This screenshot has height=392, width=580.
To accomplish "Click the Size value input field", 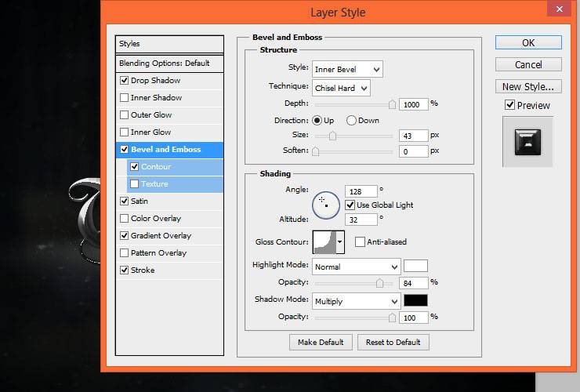I will [414, 136].
